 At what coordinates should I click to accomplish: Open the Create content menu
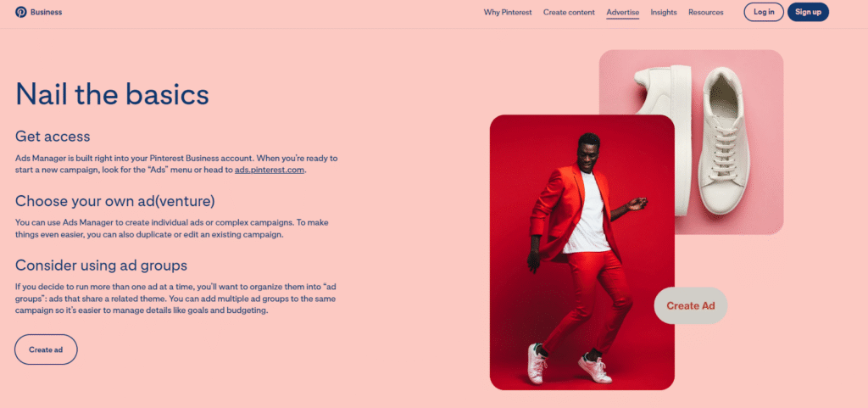tap(569, 12)
